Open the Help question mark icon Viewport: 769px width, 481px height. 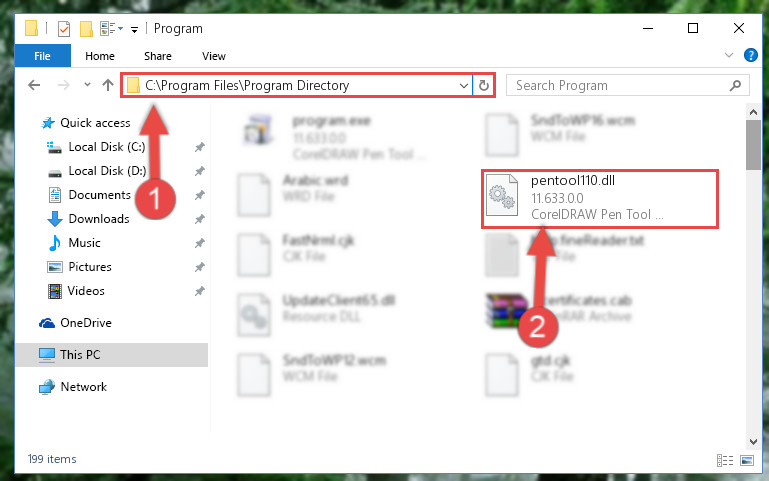coord(750,55)
